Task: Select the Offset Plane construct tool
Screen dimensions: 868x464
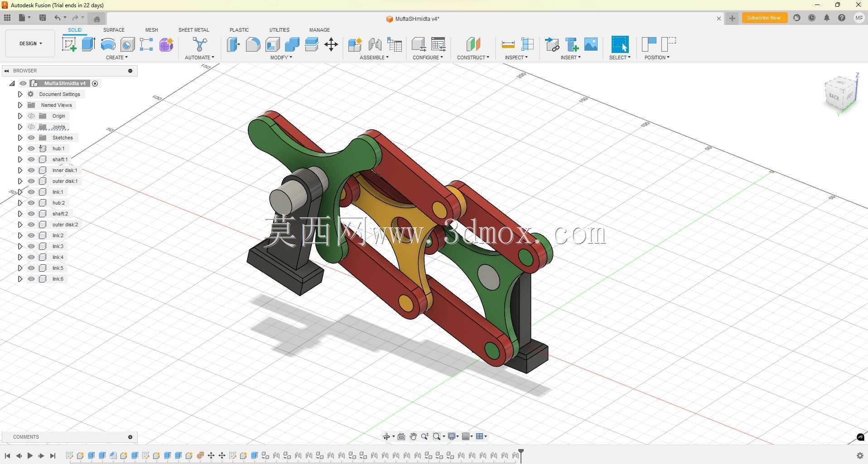Action: pyautogui.click(x=473, y=44)
